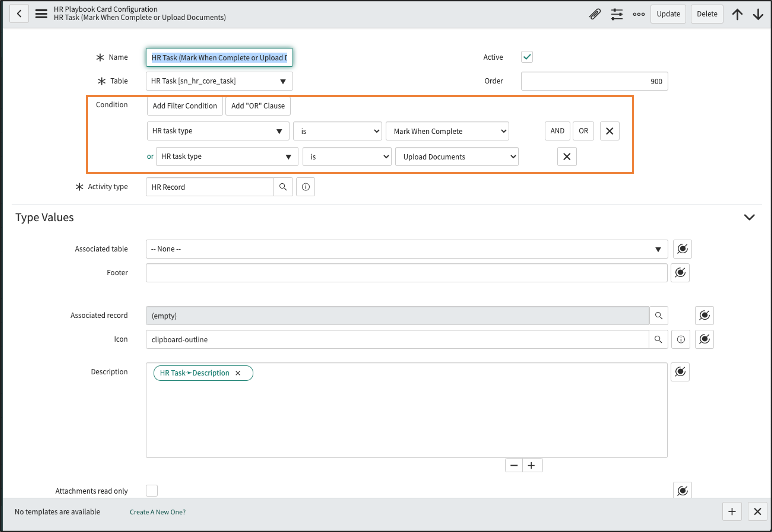Open the Associated table dropdown

point(407,249)
